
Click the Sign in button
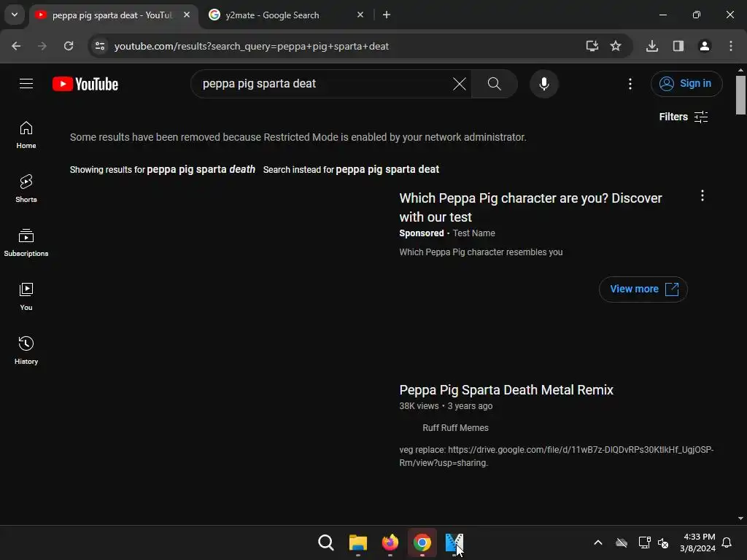[x=686, y=83]
